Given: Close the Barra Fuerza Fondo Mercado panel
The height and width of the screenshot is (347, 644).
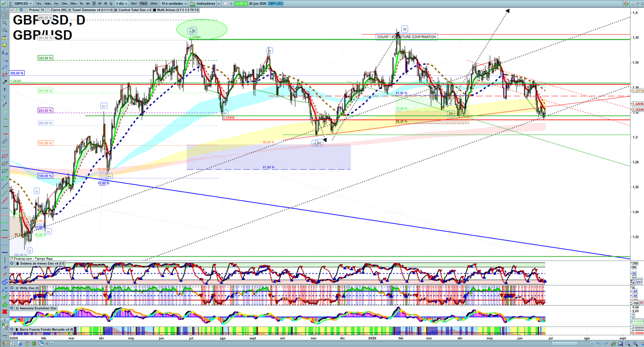Looking at the screenshot, I should tap(12, 329).
